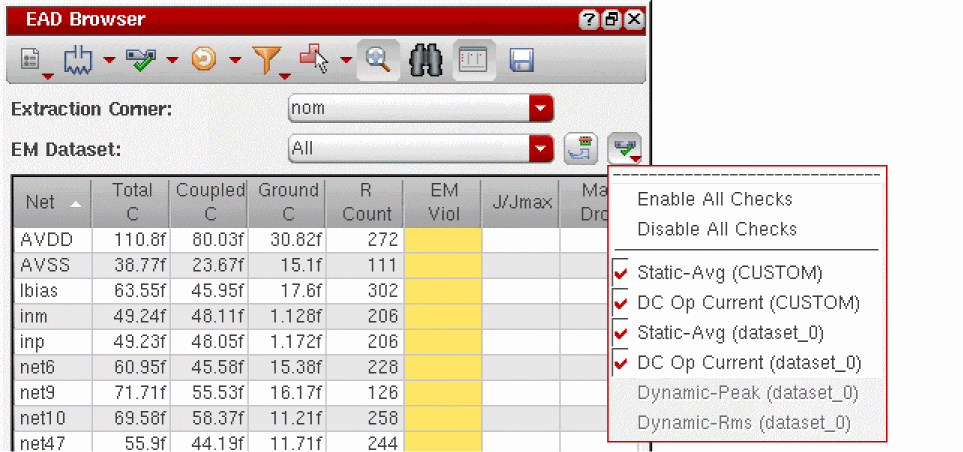The width and height of the screenshot is (963, 452).
Task: Sort by the Total C column header
Action: [131, 203]
